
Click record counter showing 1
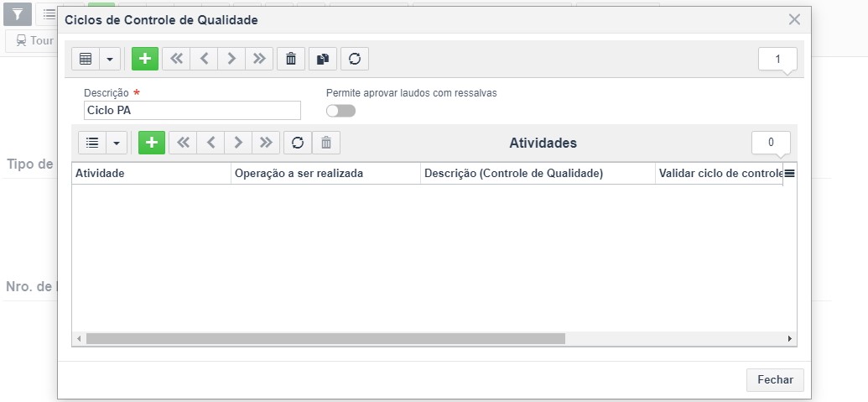click(x=777, y=59)
